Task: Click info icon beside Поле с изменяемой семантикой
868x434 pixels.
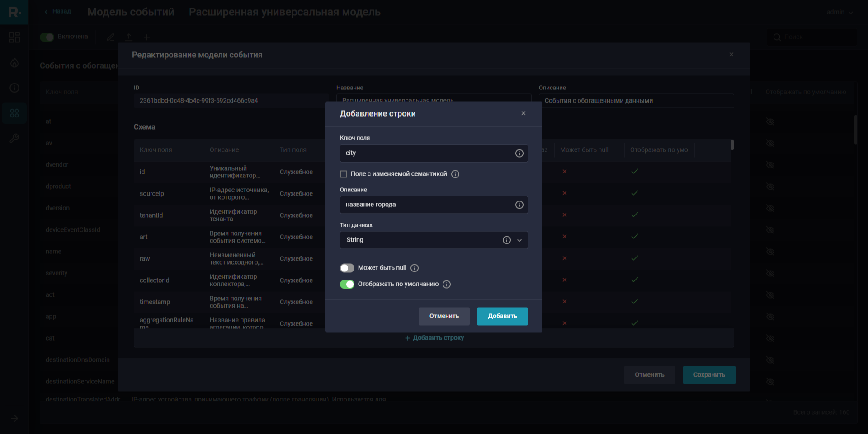Action: [455, 174]
